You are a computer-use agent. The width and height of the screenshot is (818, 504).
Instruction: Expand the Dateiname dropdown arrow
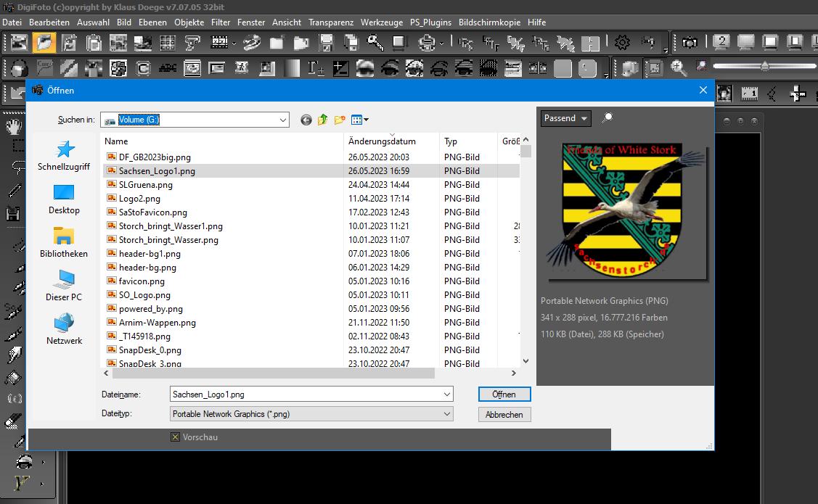[x=446, y=394]
